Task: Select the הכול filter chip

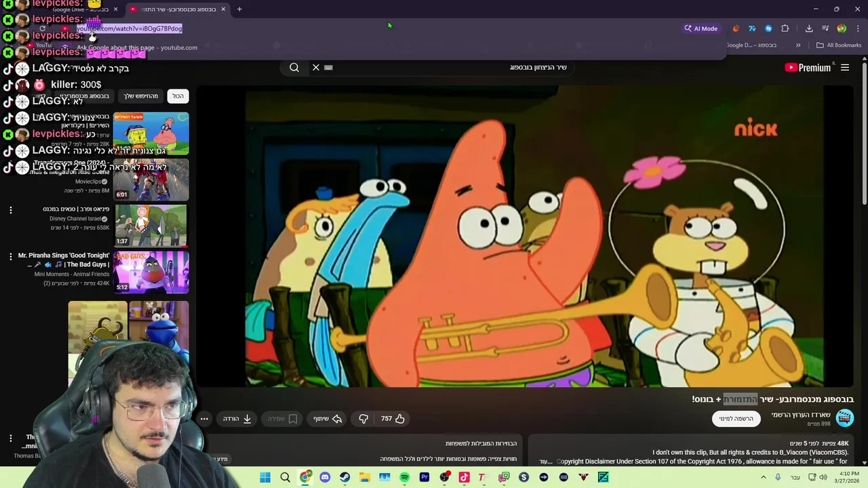Action: (x=178, y=96)
